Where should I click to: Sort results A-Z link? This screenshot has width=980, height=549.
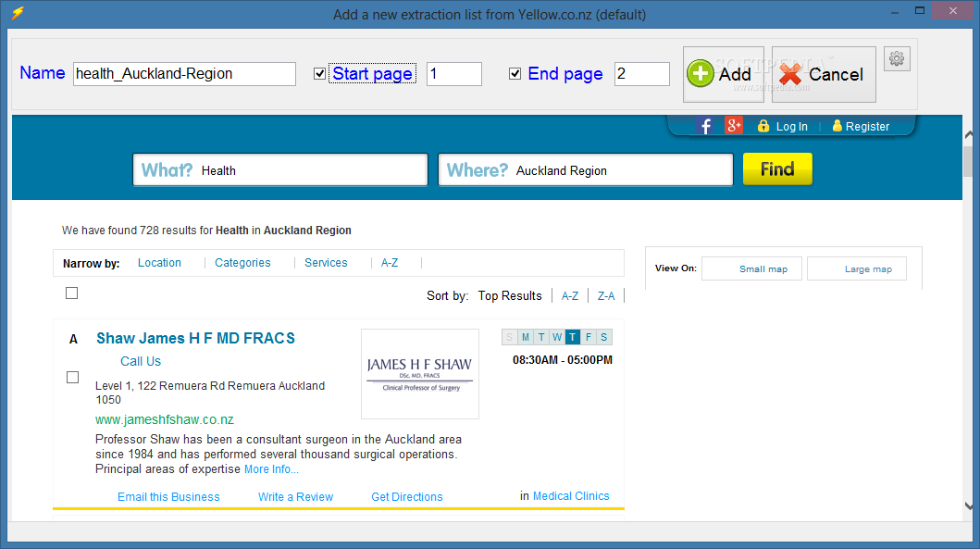[570, 295]
